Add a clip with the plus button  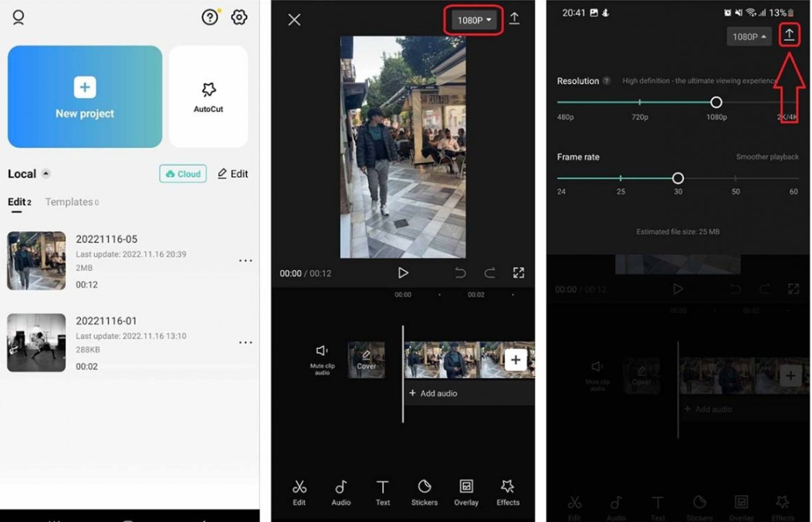pos(516,359)
